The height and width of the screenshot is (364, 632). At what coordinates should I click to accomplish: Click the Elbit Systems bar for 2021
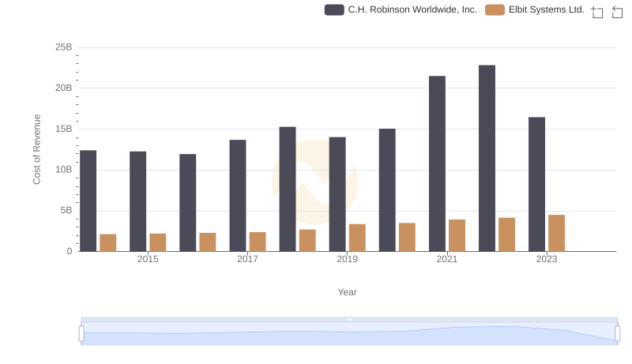(457, 235)
